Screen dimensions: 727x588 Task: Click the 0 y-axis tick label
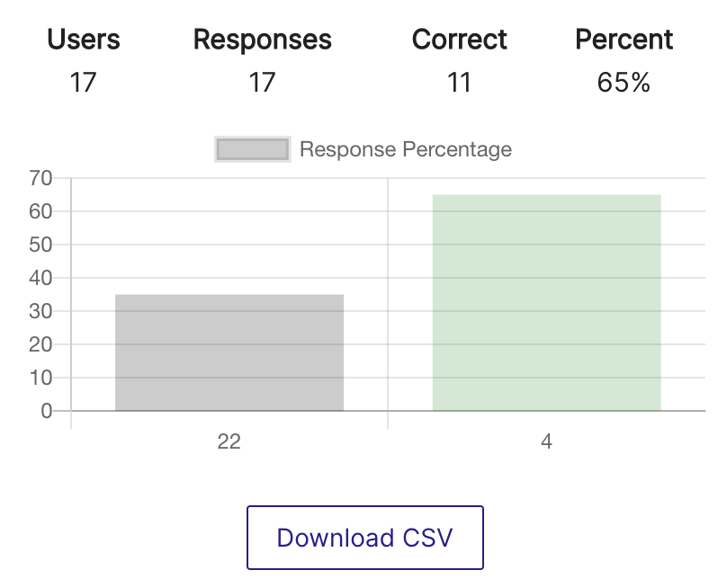[x=47, y=411]
